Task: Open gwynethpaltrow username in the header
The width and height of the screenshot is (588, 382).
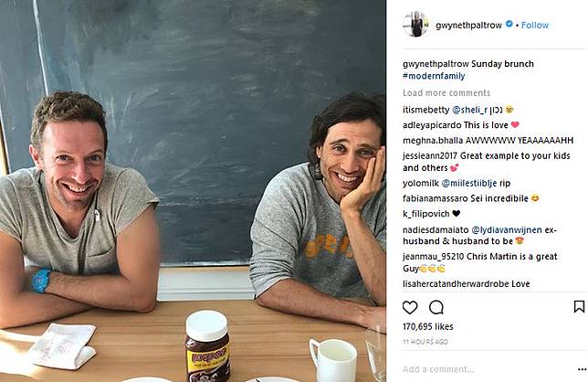Action: tap(468, 26)
